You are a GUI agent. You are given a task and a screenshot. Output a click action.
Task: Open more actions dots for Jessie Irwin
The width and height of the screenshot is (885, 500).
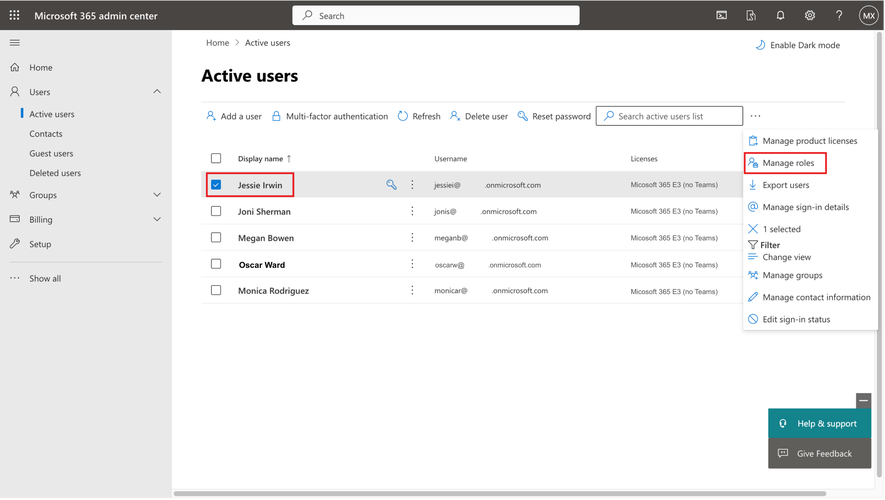(x=412, y=185)
